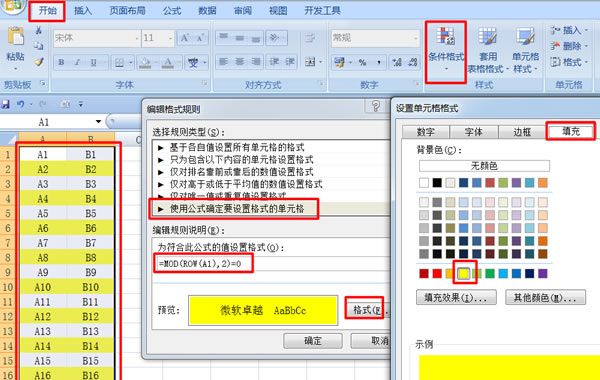Switch to the 插入 ribbon tab
600x380 pixels.
tap(83, 10)
